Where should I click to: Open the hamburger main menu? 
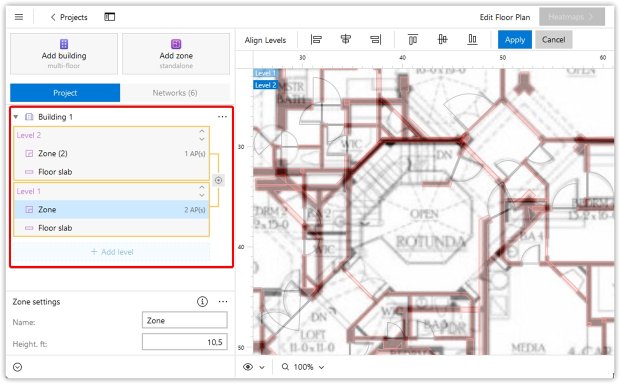19,17
